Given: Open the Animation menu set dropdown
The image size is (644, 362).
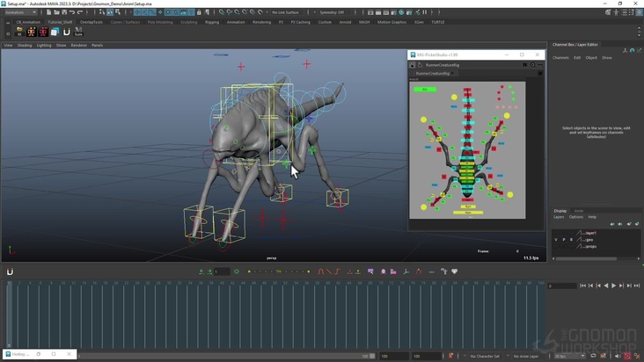Looking at the screenshot, I should (21, 12).
